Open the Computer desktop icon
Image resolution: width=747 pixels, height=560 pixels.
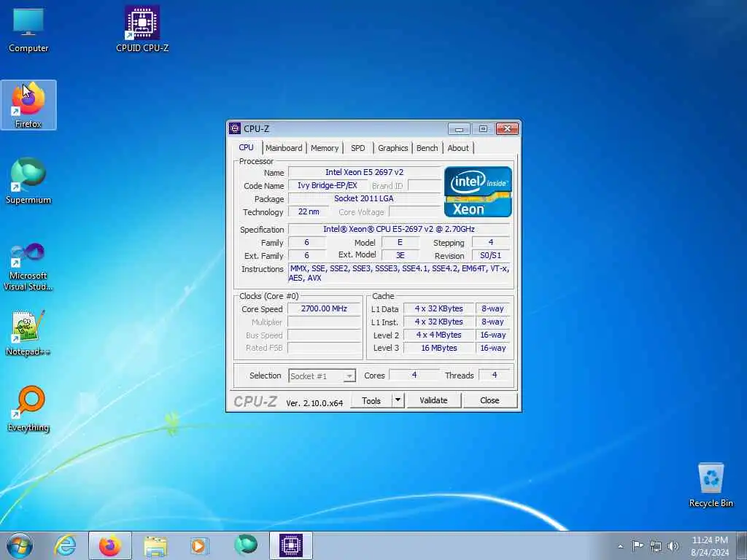28,29
